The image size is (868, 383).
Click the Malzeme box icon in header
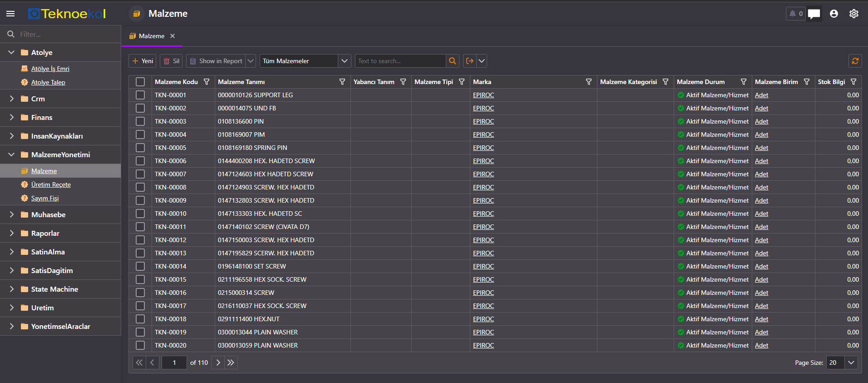137,14
